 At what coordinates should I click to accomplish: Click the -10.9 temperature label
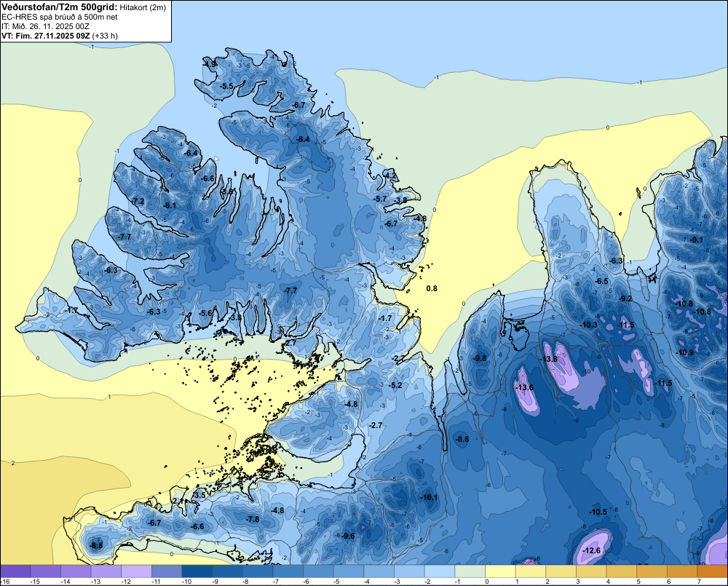685,352
